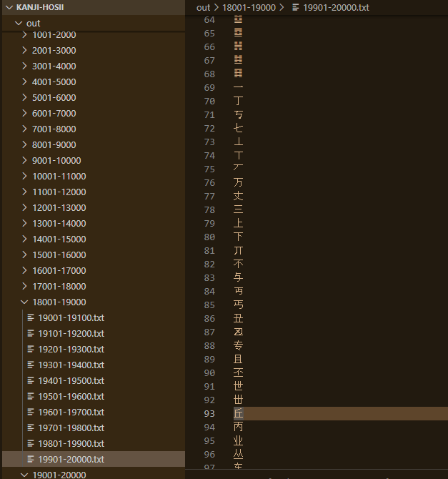Open file 19001-19100.txt

tap(71, 318)
